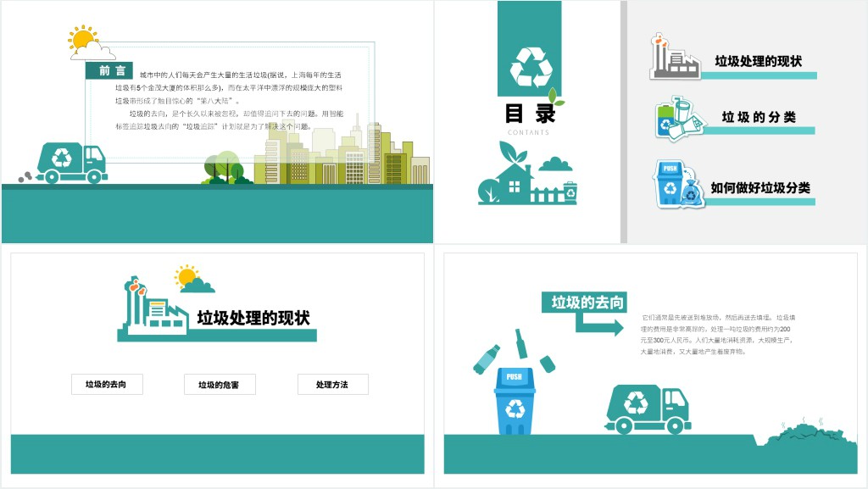The width and height of the screenshot is (868, 489).
Task: Click the 垃圾的去向 box button
Action: point(107,385)
